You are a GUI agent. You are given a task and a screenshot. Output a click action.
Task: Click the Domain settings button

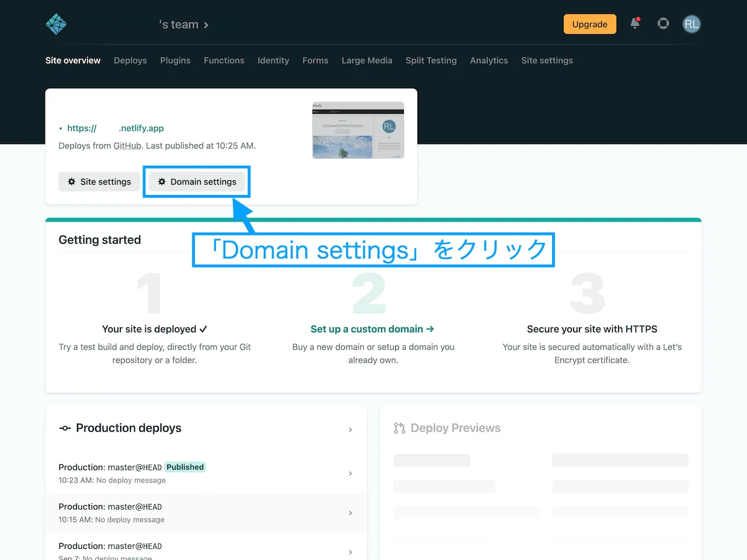click(x=197, y=181)
